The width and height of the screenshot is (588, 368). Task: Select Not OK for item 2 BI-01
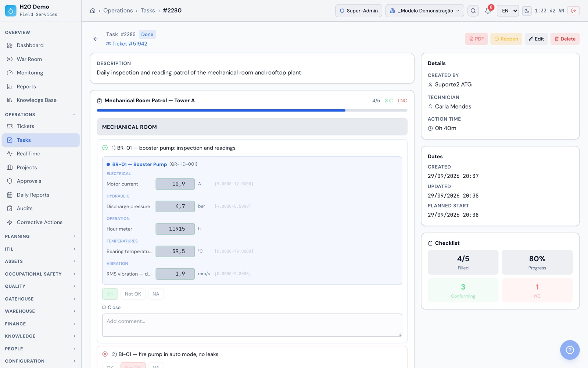[x=133, y=365]
